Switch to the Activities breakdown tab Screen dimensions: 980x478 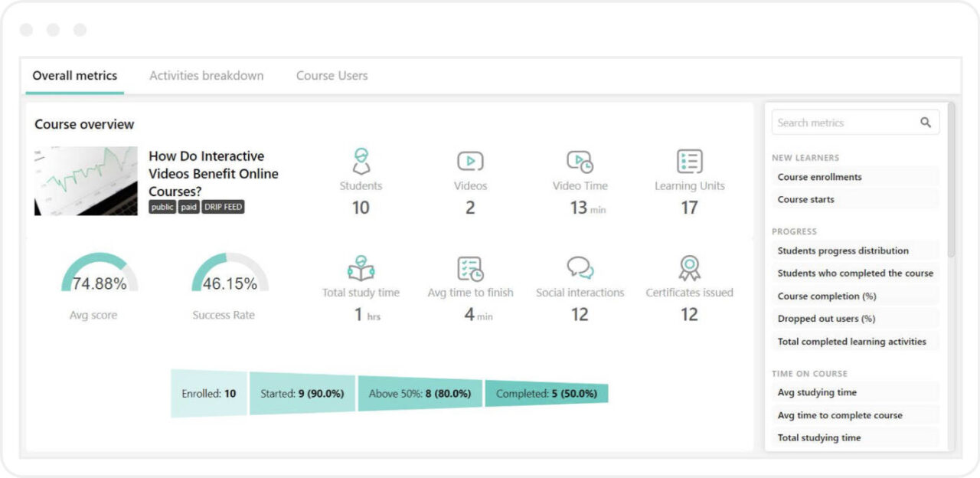(205, 75)
